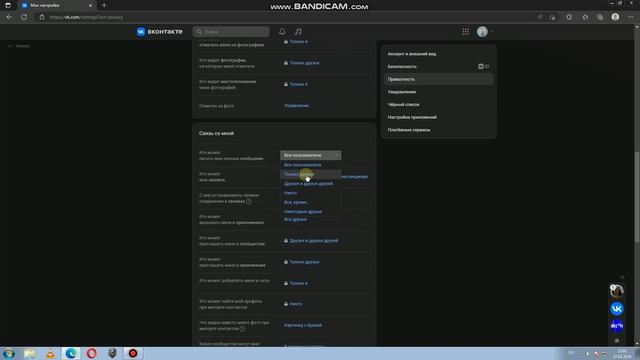
Task: Click the 'Наверх' back-to-top link on left
Action: click(x=19, y=46)
